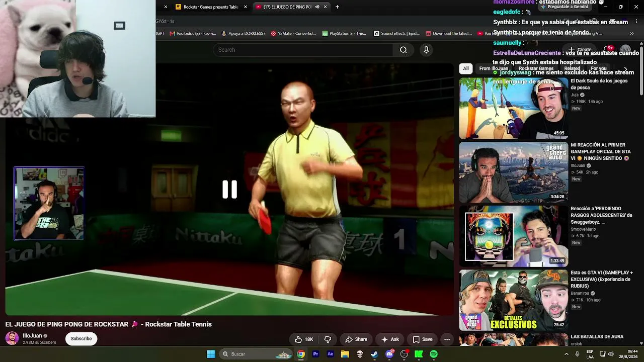Dislike the video with the thumbs-down icon

(x=328, y=339)
